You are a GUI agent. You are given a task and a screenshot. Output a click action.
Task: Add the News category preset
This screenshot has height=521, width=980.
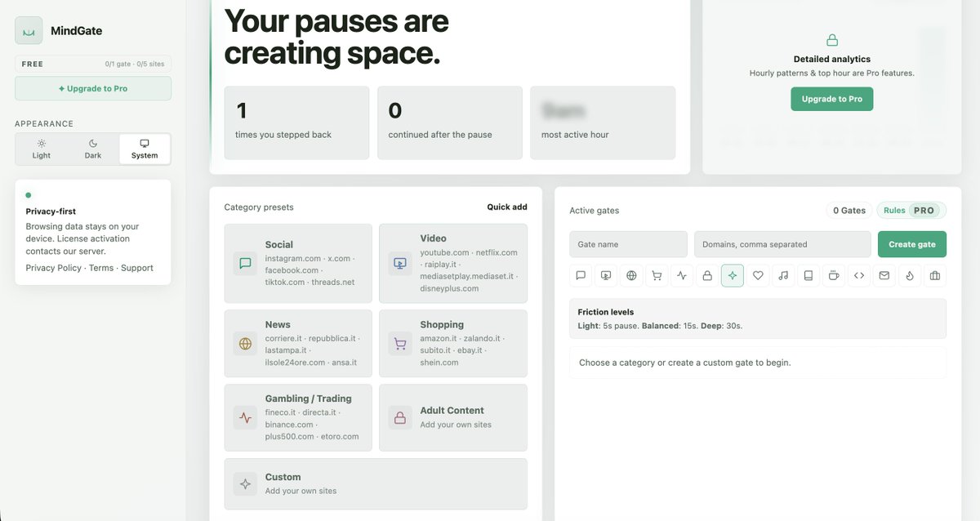[x=298, y=344]
